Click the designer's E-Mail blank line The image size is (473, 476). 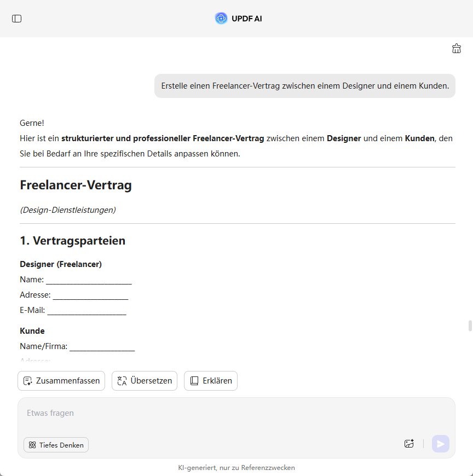(86, 311)
